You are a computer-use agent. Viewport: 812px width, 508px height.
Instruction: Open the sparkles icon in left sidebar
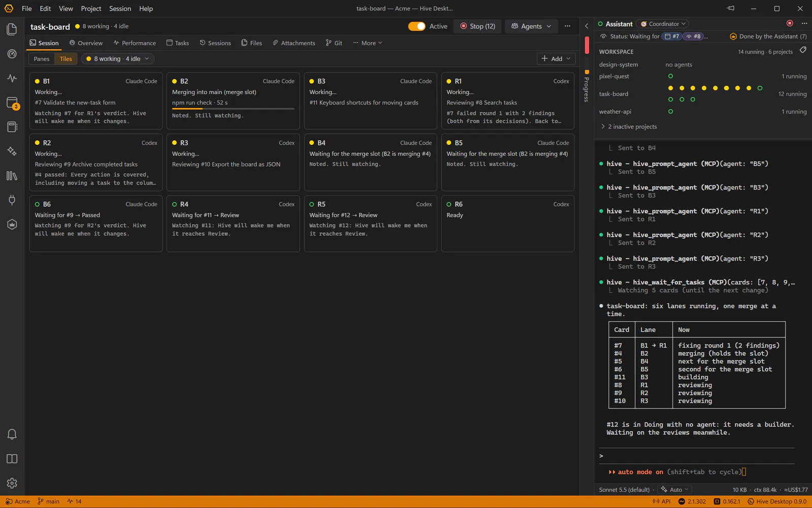tap(12, 151)
